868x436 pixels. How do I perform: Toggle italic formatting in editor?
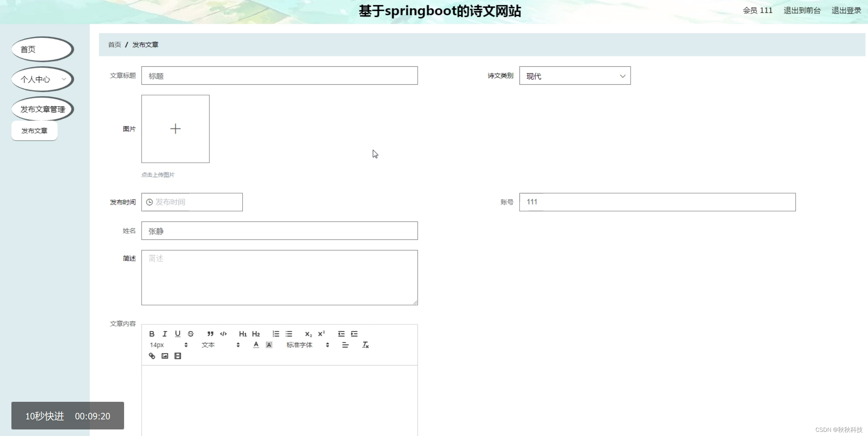(x=165, y=334)
